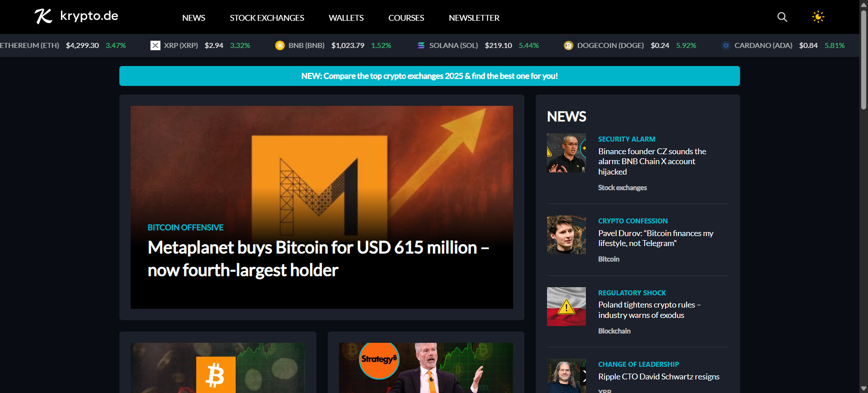The width and height of the screenshot is (868, 393).
Task: Open the STOCK EXCHANGES menu item
Action: [267, 18]
